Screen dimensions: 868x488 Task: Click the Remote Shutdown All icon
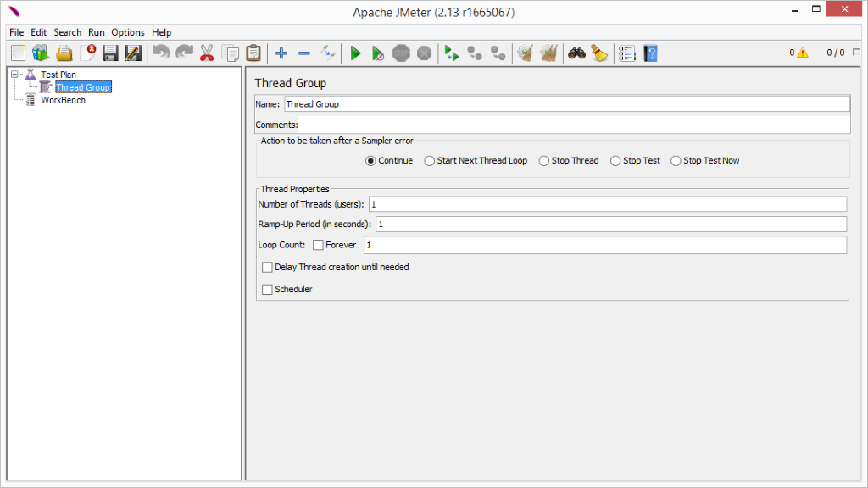click(x=498, y=53)
